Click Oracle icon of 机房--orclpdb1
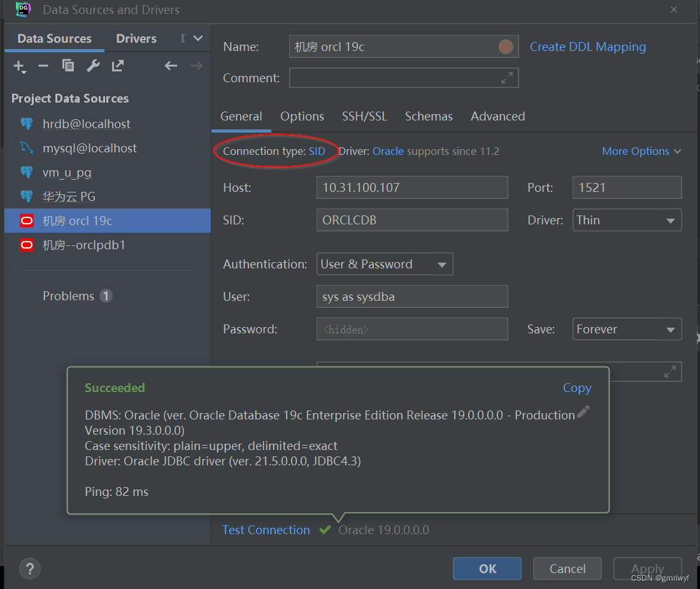Screen dimensions: 700x589 pos(27,245)
